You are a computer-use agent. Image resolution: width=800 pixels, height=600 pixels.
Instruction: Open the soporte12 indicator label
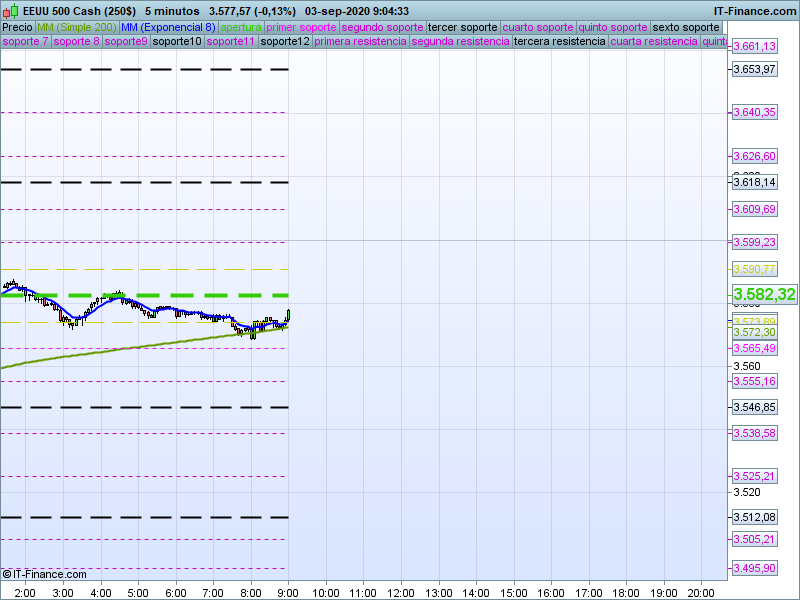[284, 42]
